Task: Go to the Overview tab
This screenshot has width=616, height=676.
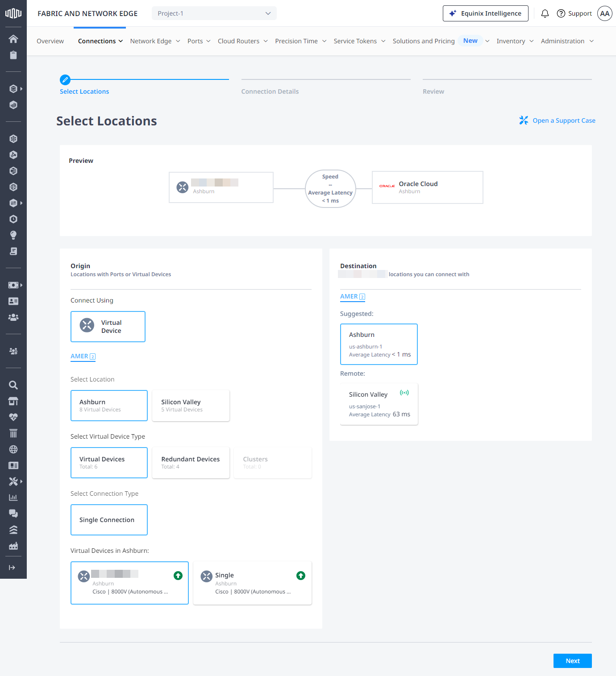Action: pos(50,41)
